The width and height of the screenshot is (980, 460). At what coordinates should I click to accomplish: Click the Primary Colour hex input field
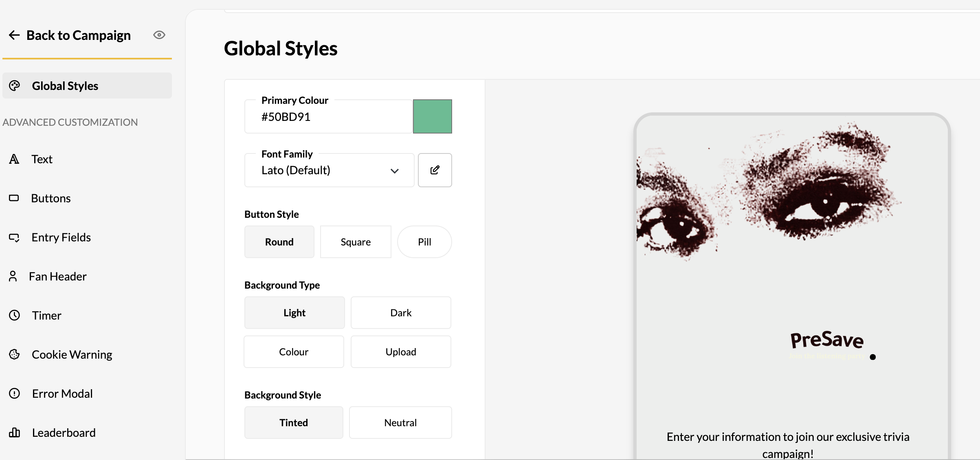tap(329, 117)
